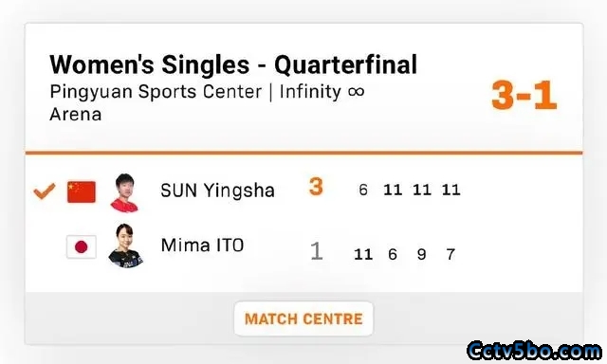Click the orange winner checkmark icon

(45, 191)
